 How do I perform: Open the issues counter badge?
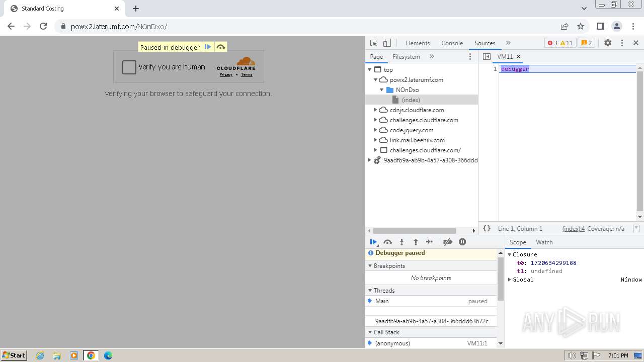[x=587, y=43]
